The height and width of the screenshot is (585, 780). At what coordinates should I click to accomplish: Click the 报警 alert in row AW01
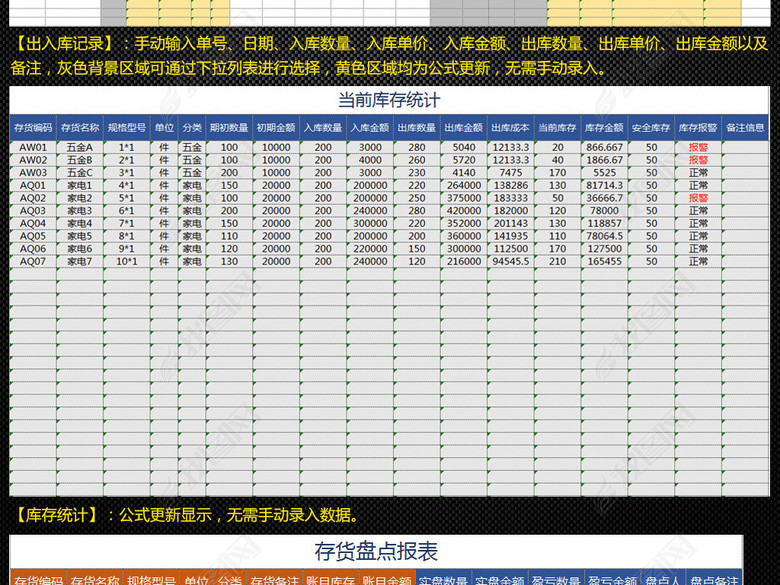pos(698,147)
